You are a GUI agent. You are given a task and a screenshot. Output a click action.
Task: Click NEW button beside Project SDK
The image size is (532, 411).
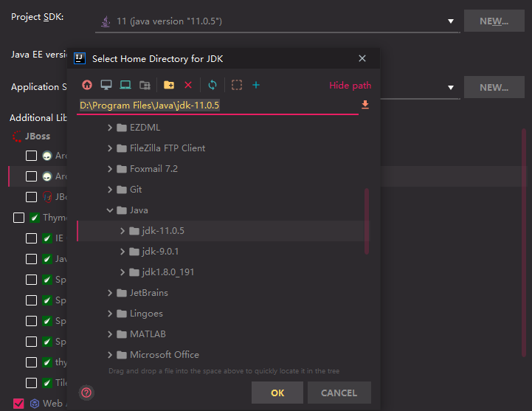coord(494,21)
